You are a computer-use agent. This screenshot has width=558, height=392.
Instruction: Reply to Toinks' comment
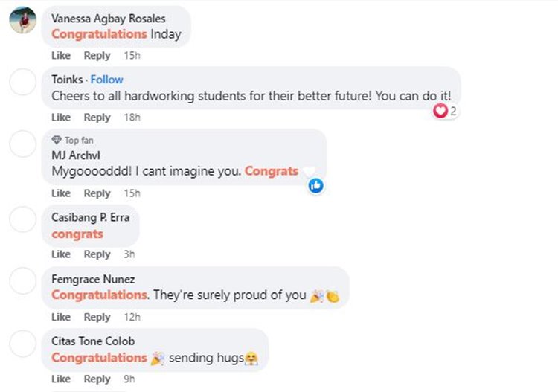97,118
